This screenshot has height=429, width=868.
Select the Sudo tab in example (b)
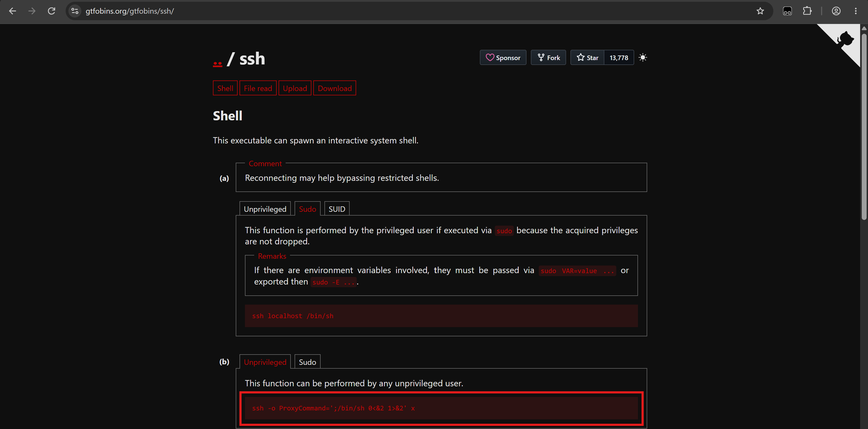307,362
